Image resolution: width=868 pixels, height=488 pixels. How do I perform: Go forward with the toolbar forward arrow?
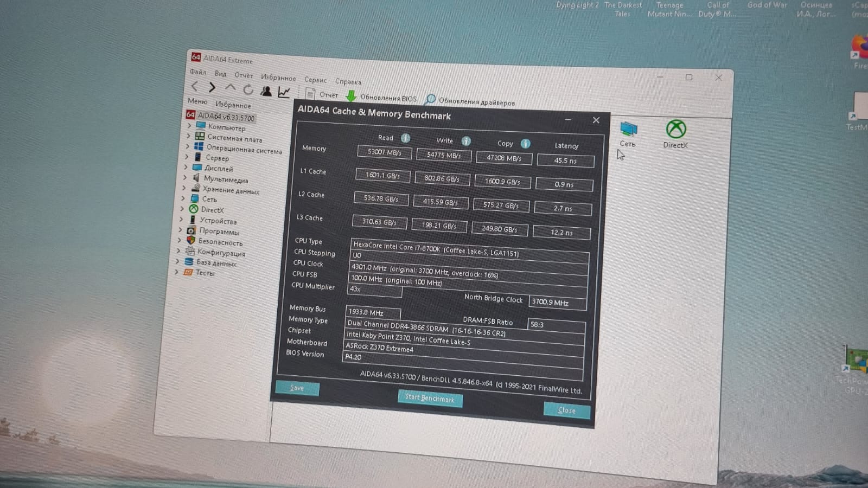pyautogui.click(x=212, y=87)
